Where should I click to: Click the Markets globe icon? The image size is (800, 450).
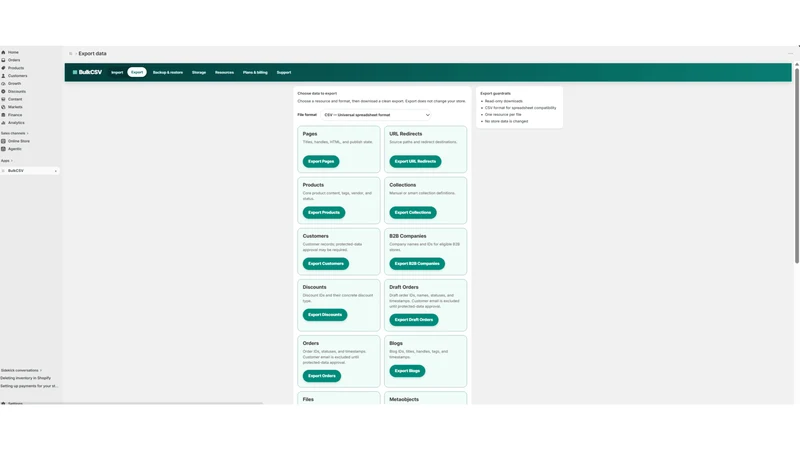[3, 107]
